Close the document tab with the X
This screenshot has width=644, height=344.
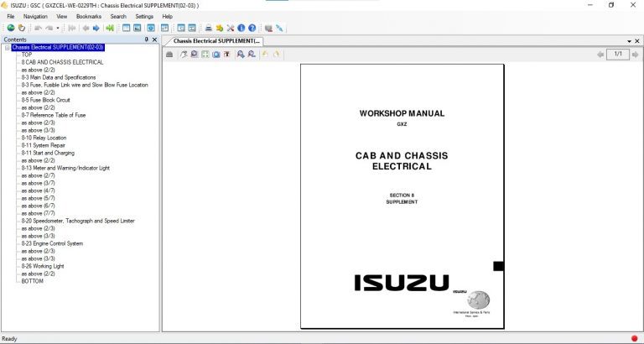[637, 41]
